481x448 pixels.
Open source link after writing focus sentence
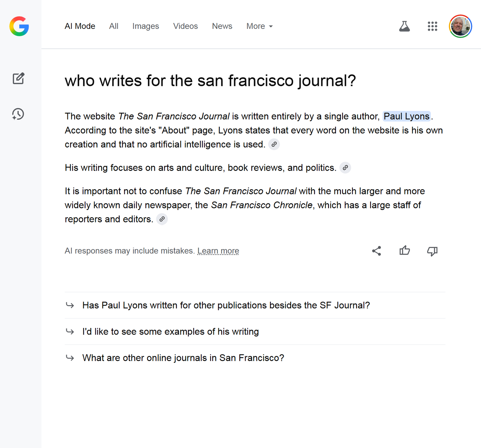[345, 168]
